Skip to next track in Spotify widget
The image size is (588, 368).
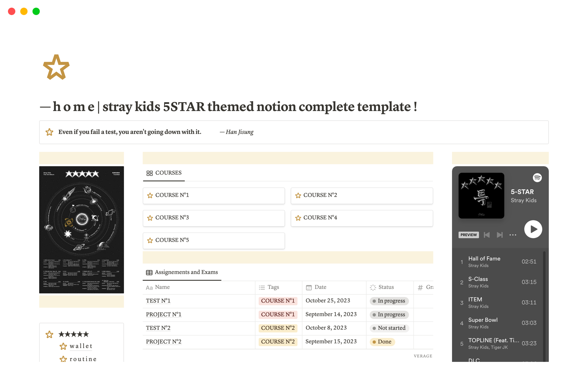pos(499,235)
